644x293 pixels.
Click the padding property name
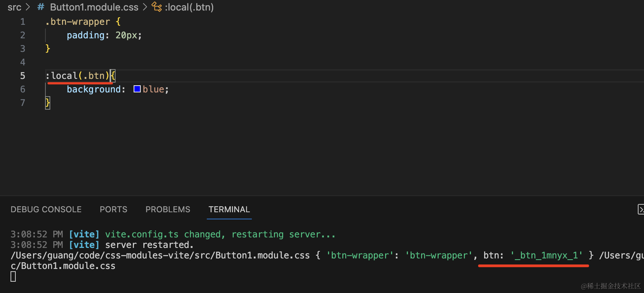coord(86,35)
